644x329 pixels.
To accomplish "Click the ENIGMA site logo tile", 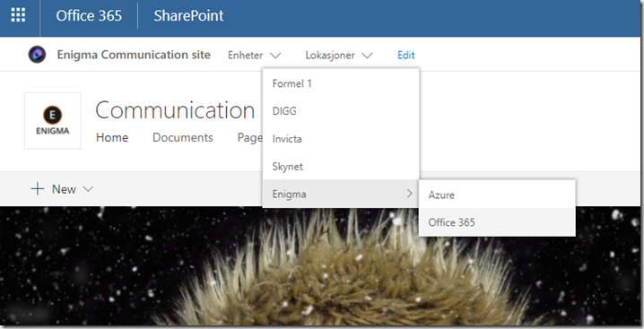I will point(53,121).
